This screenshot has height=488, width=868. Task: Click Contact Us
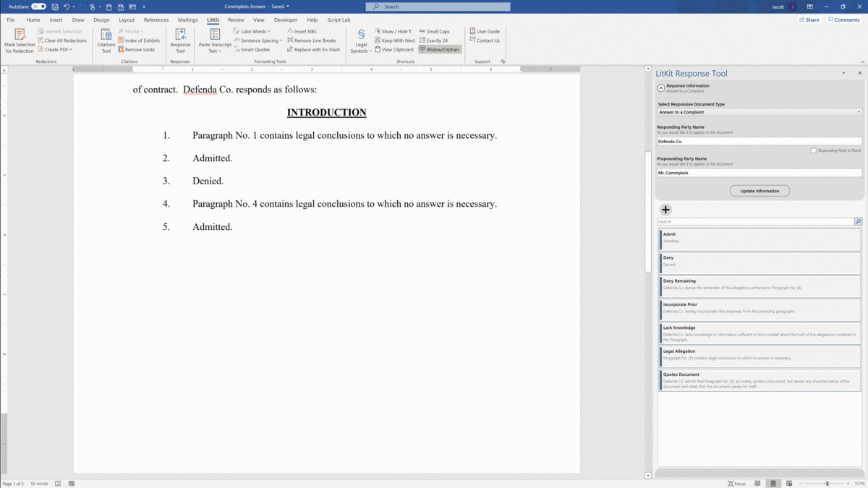[x=485, y=40]
